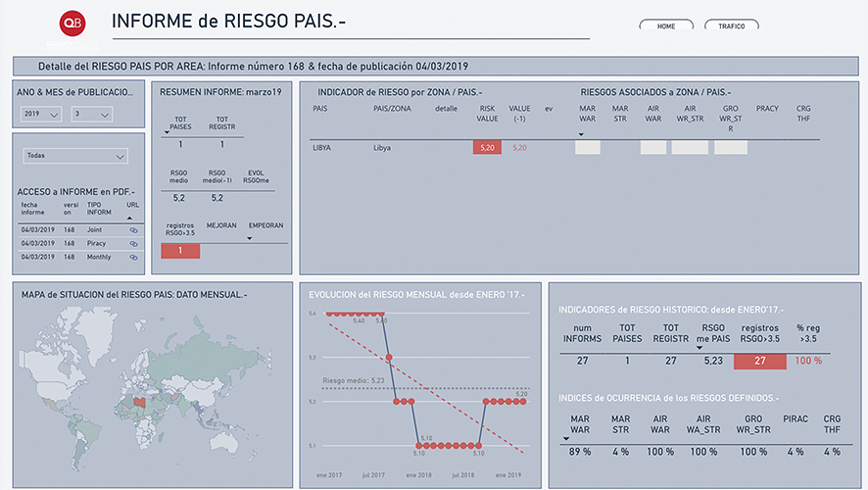This screenshot has height=490, width=868.
Task: Click the RSGO medio value 5,2
Action: 179,198
